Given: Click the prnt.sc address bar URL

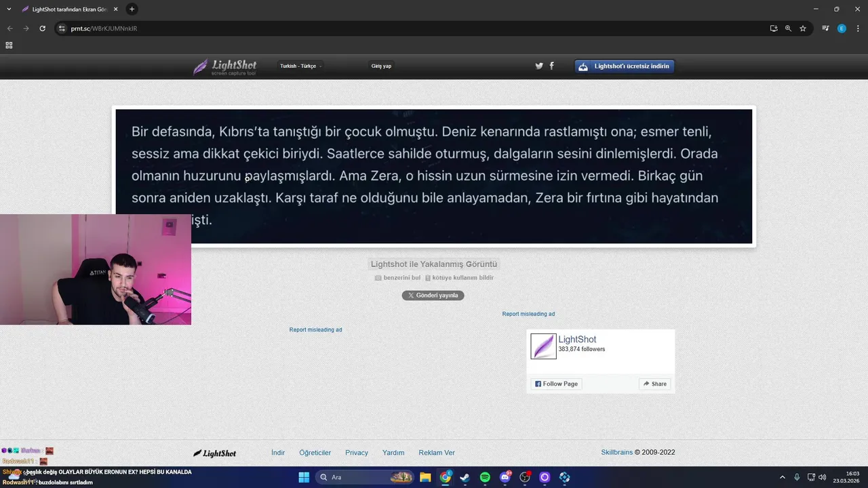Looking at the screenshot, I should (104, 28).
